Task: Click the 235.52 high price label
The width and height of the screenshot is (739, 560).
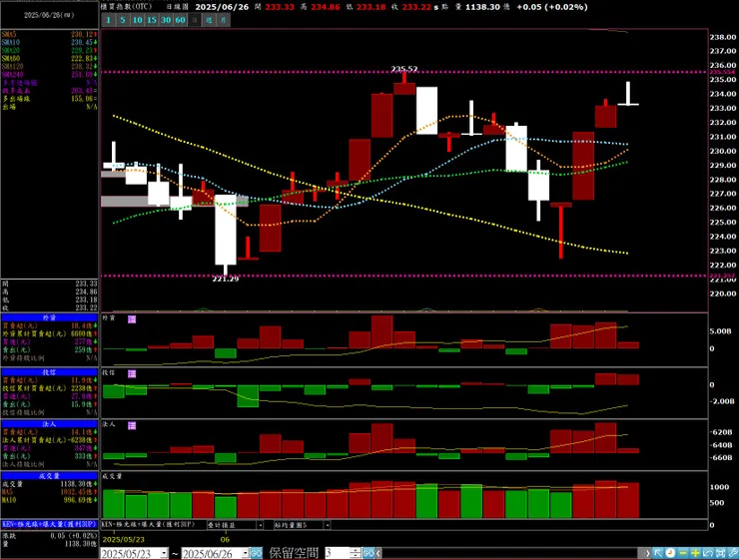Action: 404,69
